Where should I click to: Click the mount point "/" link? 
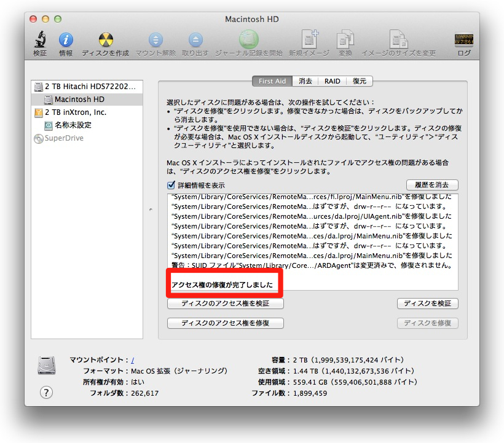point(132,360)
